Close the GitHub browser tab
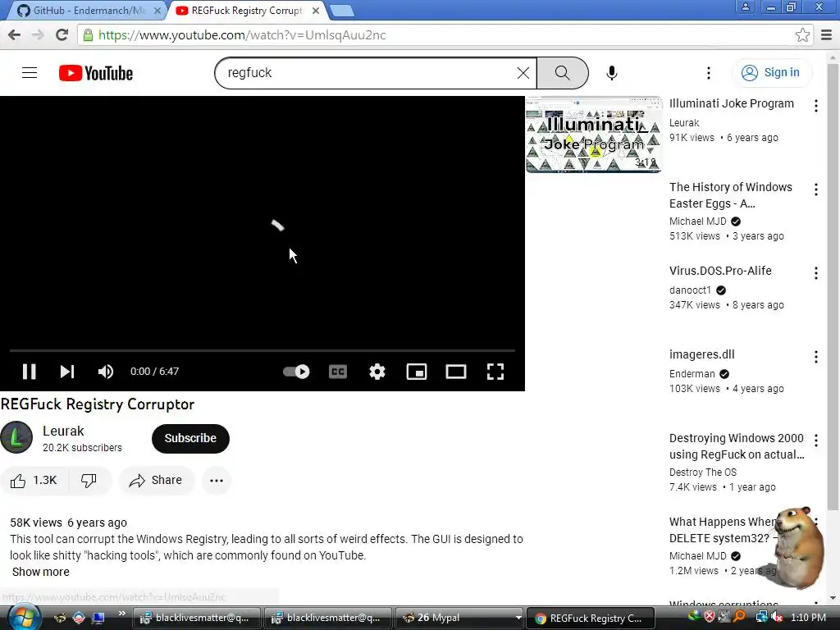840x630 pixels. (x=157, y=11)
